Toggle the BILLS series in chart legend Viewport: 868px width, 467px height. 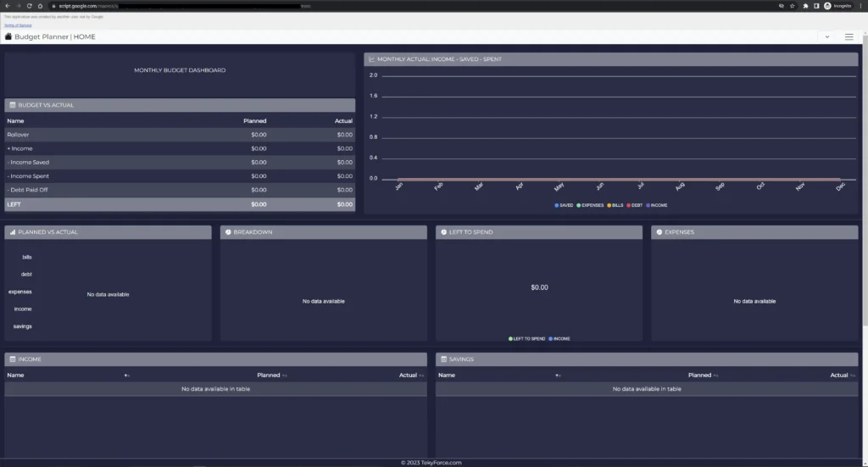click(618, 205)
